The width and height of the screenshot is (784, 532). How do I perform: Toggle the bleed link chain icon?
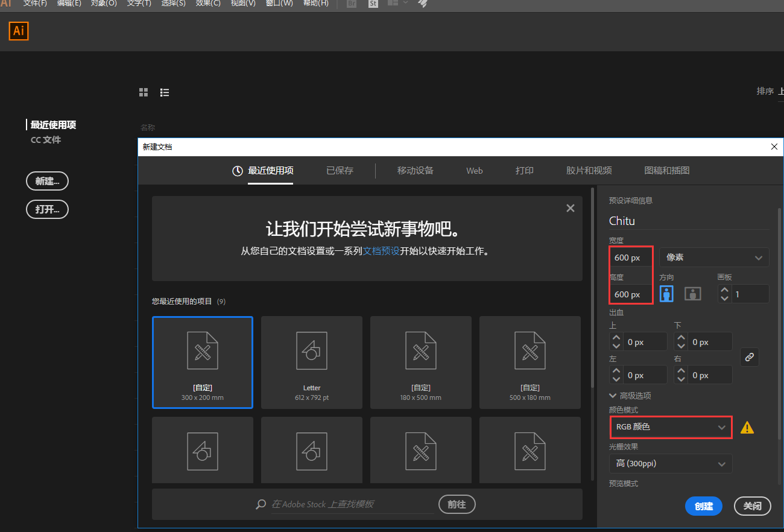(x=750, y=357)
